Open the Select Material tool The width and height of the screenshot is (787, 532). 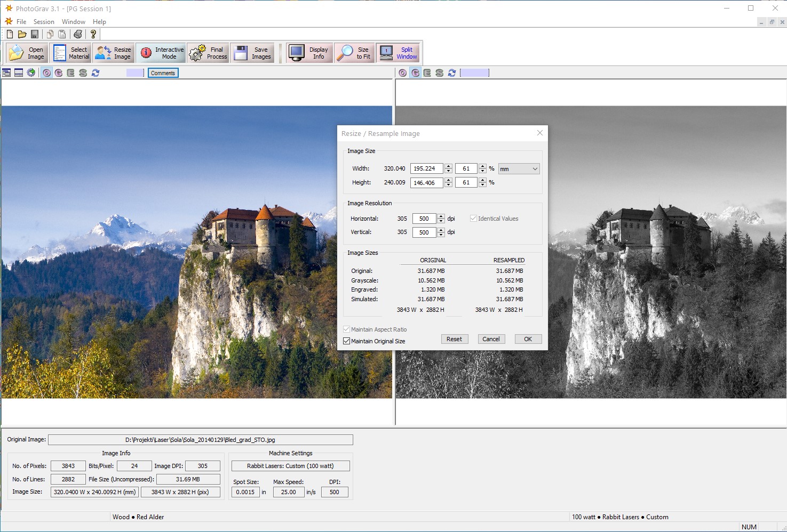pyautogui.click(x=71, y=53)
